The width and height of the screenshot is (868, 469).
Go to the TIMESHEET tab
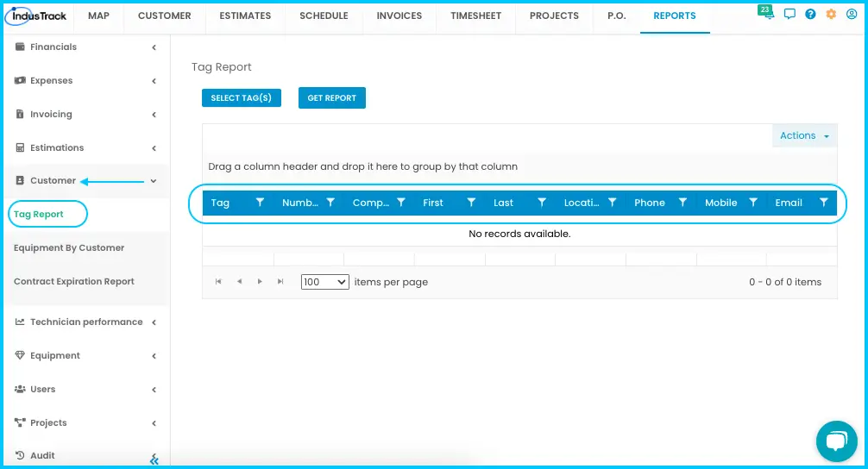click(475, 16)
